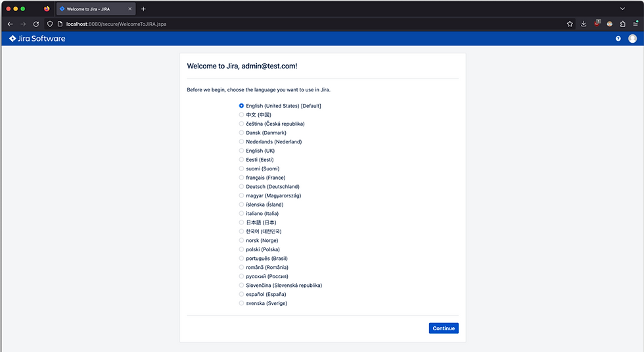Choose Eesti (Eesti) language option
Image resolution: width=644 pixels, height=352 pixels.
[x=242, y=159]
